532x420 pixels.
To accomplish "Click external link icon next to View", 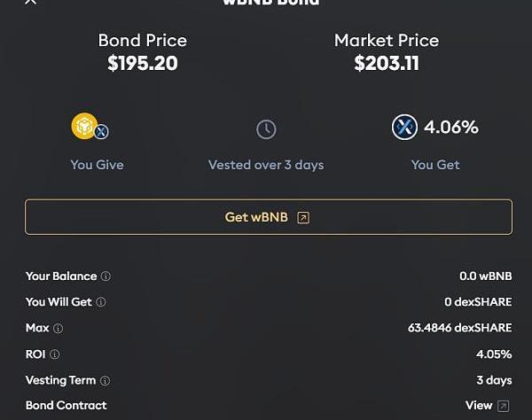I will click(503, 406).
